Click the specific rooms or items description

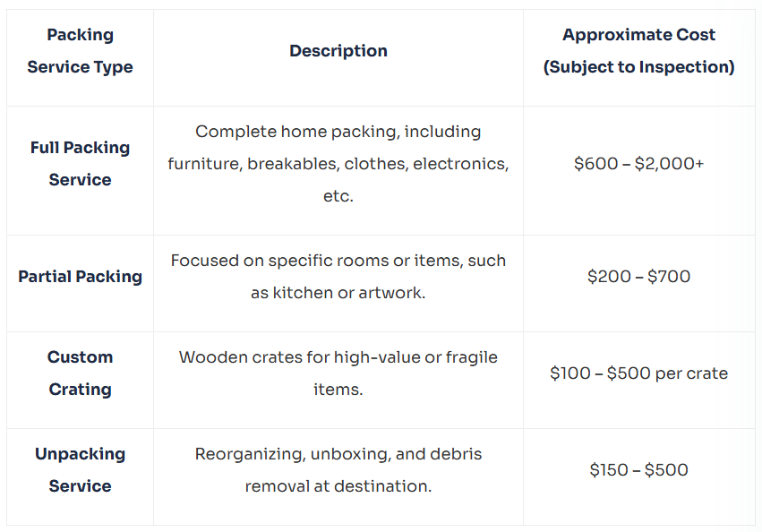(338, 261)
